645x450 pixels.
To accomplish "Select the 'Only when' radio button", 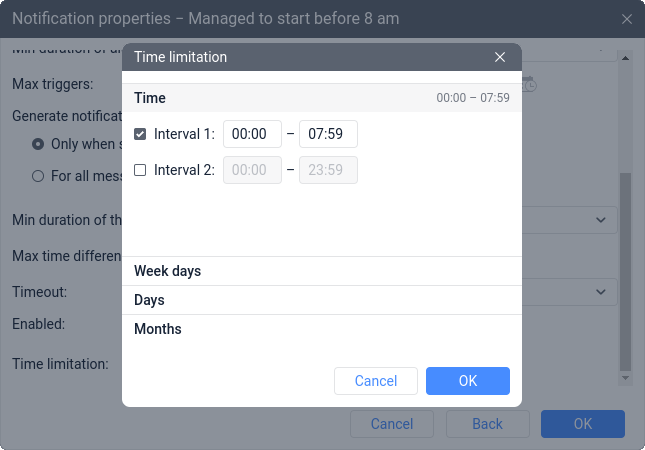I will 38,144.
